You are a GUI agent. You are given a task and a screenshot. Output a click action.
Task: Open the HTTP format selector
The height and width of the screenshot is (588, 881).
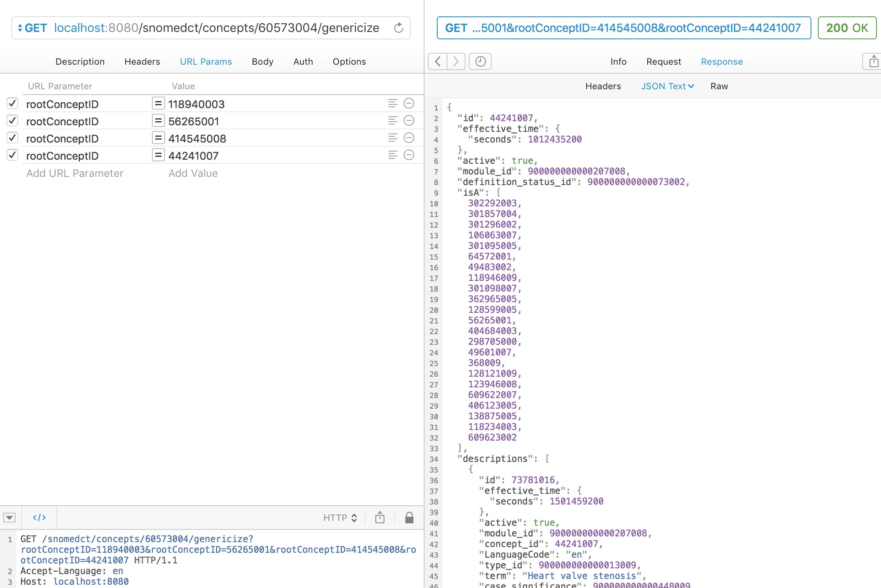pos(340,518)
